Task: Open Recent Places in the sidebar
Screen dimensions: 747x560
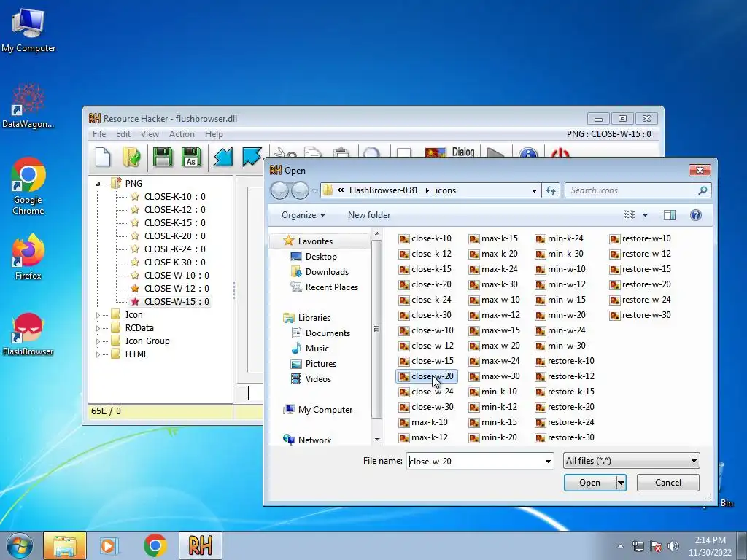Action: tap(332, 287)
